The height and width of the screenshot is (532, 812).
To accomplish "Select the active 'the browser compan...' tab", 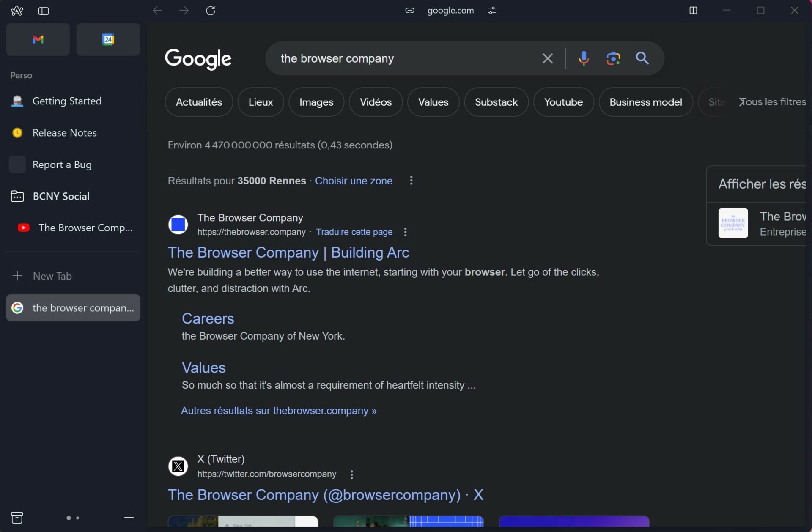I will (73, 308).
